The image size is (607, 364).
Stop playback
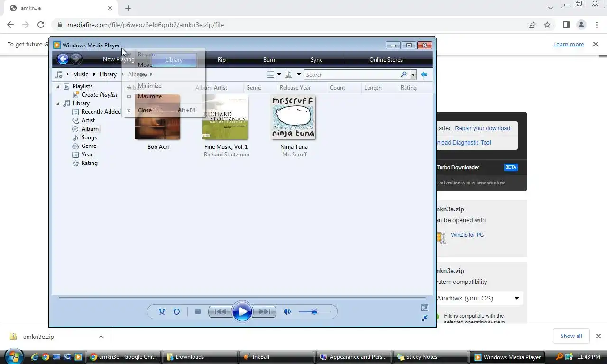tap(198, 311)
